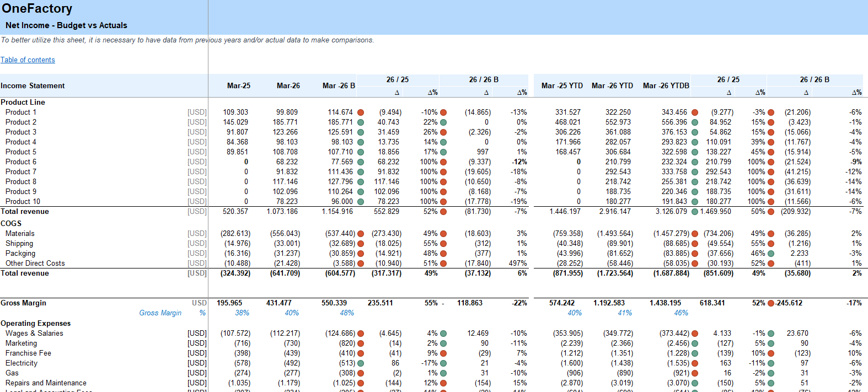The image size is (868, 392).
Task: Click green dot before Product 2's 84.952
Action: pyautogui.click(x=695, y=122)
